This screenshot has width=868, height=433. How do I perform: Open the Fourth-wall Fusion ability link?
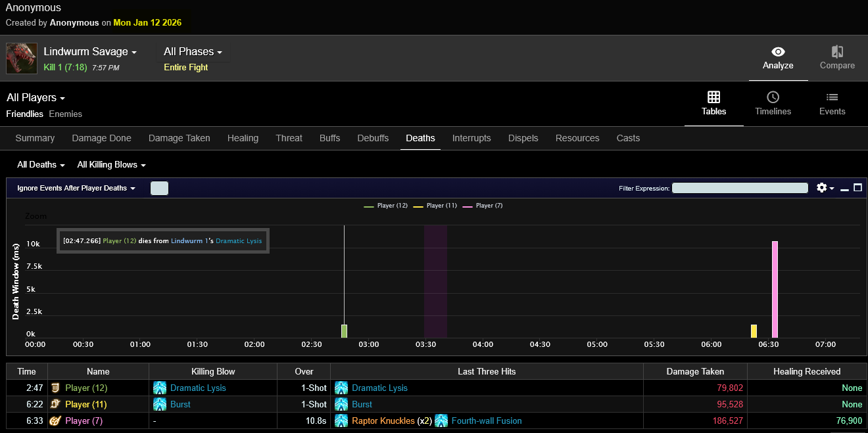[487, 421]
